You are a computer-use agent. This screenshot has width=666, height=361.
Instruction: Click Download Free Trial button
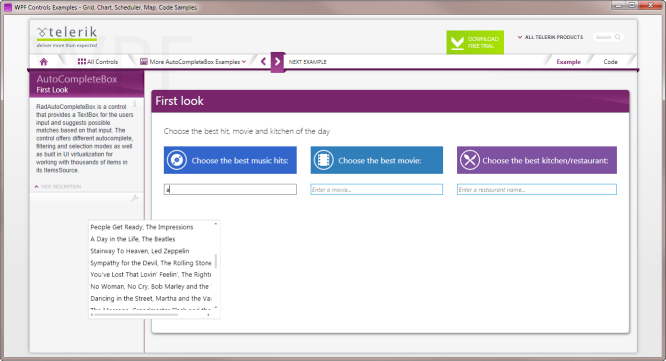click(x=475, y=42)
